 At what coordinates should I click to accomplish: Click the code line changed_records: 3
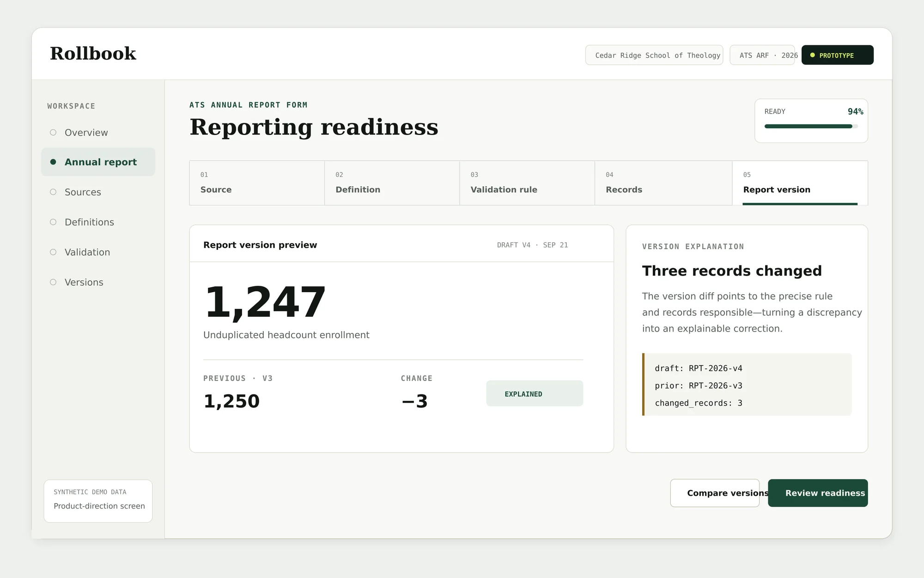(699, 403)
